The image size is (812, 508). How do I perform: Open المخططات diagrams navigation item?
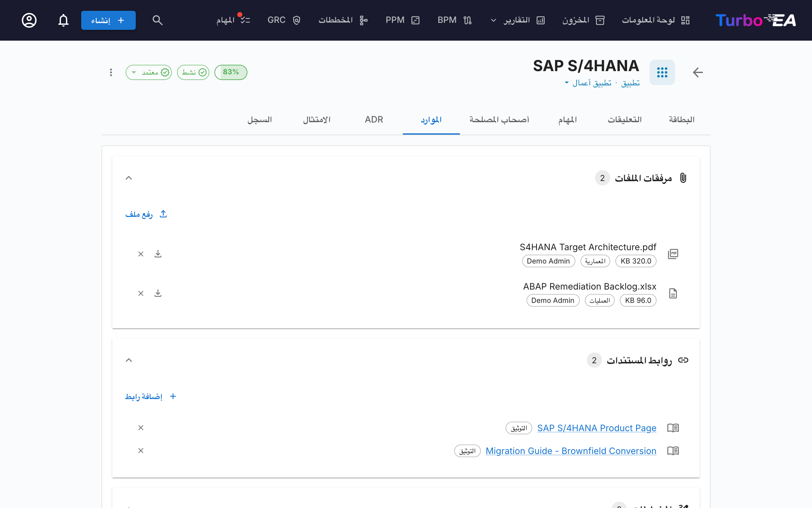click(343, 20)
